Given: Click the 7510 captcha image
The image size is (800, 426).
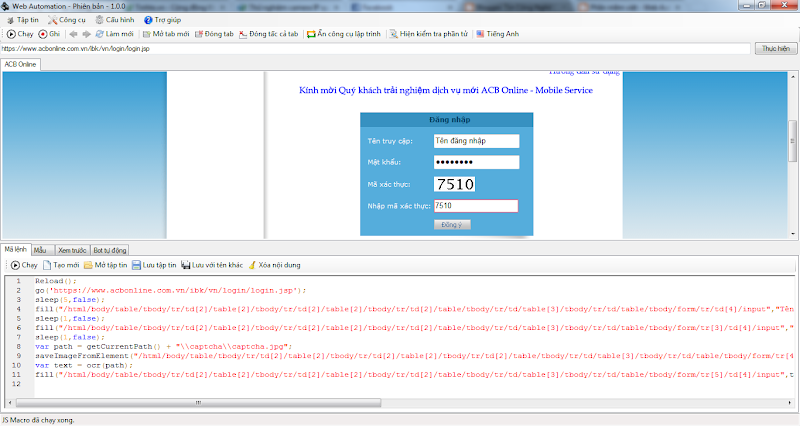Looking at the screenshot, I should coord(455,184).
